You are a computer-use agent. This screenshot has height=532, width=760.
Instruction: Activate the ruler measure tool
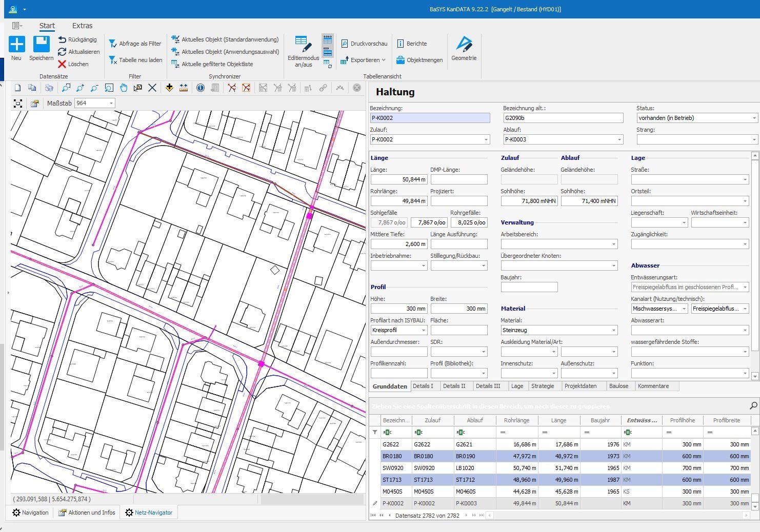[184, 88]
